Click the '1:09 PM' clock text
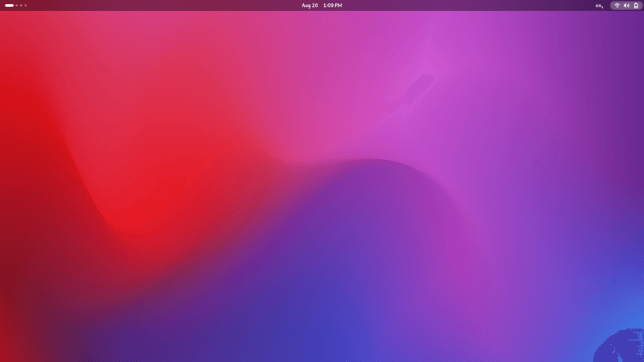Image resolution: width=644 pixels, height=362 pixels. point(333,5)
